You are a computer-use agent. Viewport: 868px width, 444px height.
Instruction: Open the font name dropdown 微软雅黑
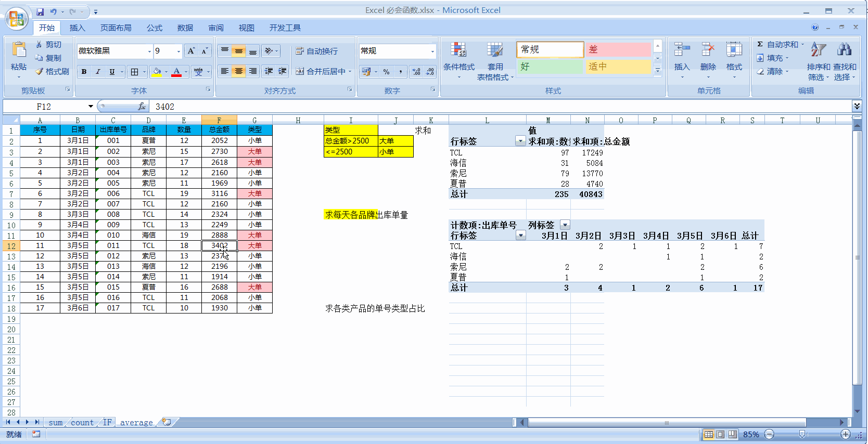pyautogui.click(x=149, y=51)
